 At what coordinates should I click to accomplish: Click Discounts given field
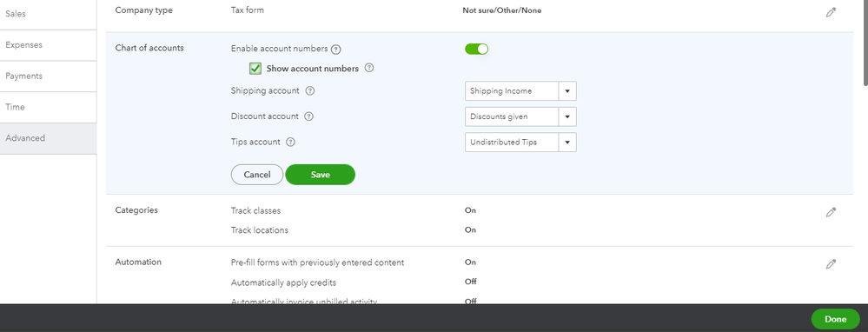coord(512,116)
